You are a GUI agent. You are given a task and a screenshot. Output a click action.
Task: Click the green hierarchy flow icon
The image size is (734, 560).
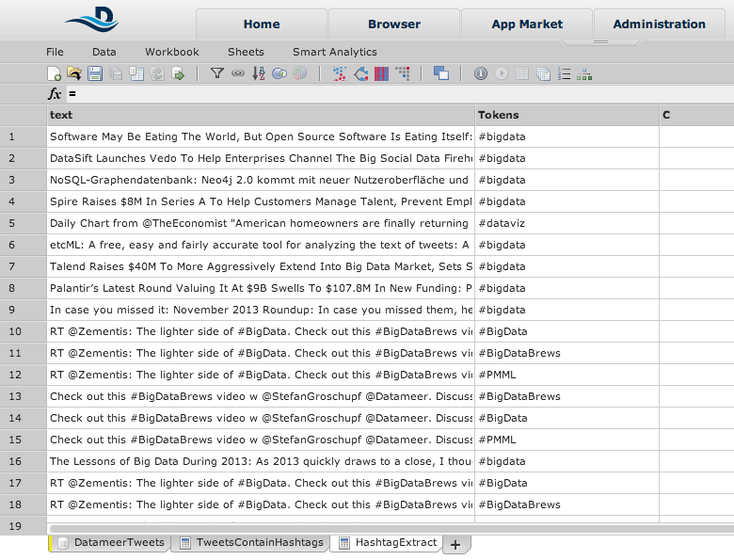coord(584,74)
